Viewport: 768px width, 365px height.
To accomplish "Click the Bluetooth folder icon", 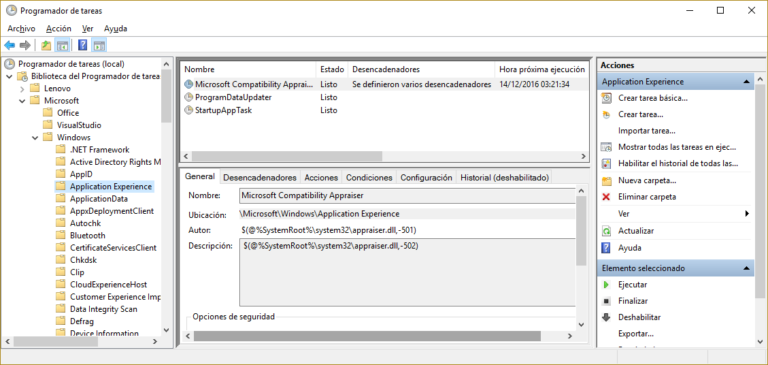I will click(60, 235).
